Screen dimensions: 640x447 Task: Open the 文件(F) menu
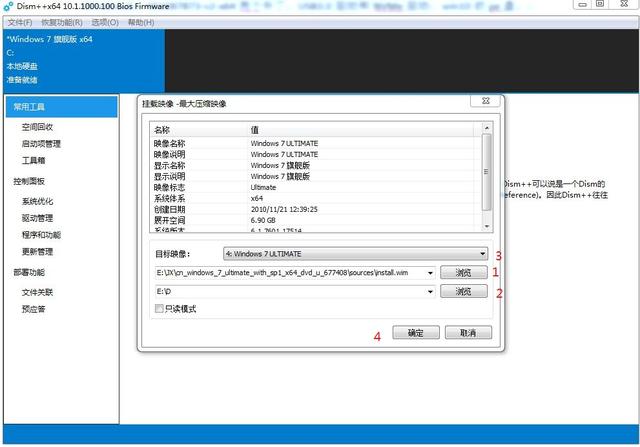(x=20, y=22)
